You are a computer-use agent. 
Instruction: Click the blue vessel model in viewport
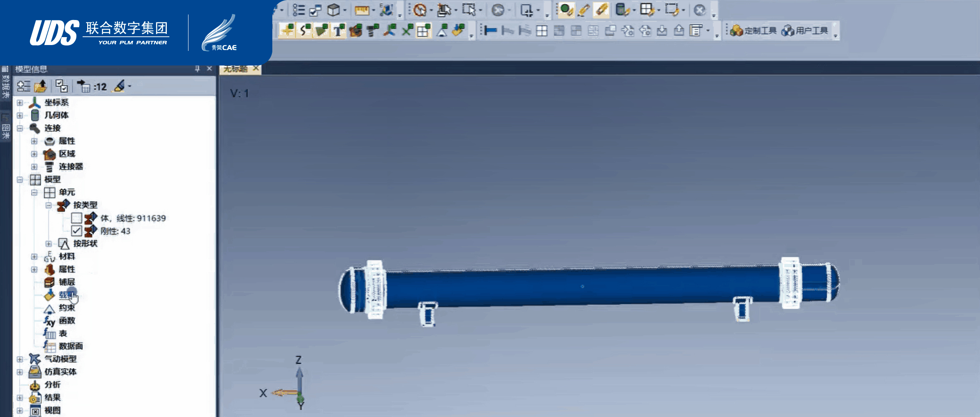tap(584, 288)
